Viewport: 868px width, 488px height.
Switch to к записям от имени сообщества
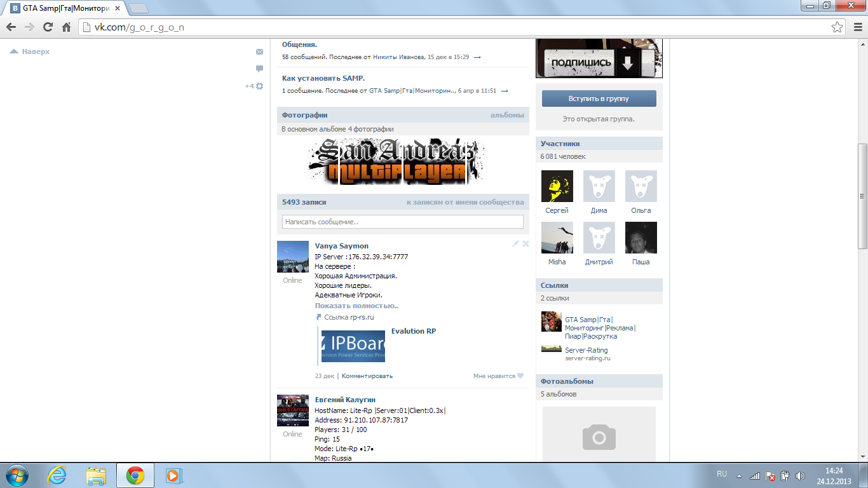(x=465, y=202)
